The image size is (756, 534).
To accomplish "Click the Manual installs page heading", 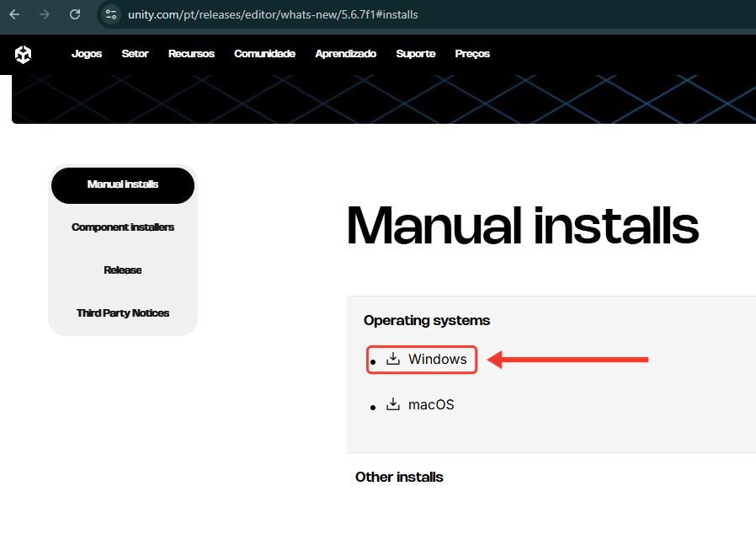I will pyautogui.click(x=523, y=225).
